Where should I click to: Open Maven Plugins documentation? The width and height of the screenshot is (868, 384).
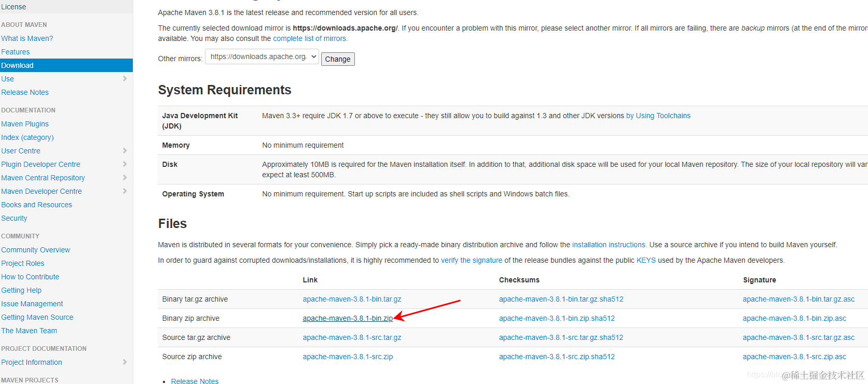pos(25,124)
